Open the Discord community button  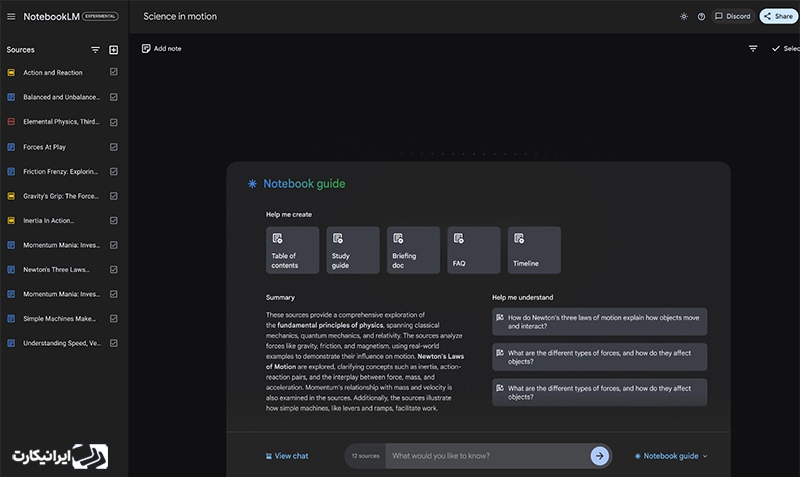point(733,16)
